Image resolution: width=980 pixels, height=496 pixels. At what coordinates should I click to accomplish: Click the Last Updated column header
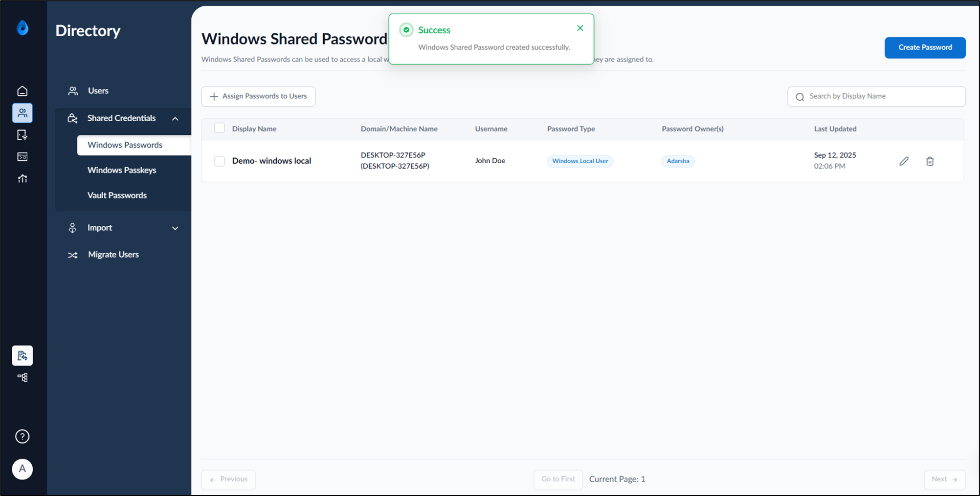pos(835,129)
